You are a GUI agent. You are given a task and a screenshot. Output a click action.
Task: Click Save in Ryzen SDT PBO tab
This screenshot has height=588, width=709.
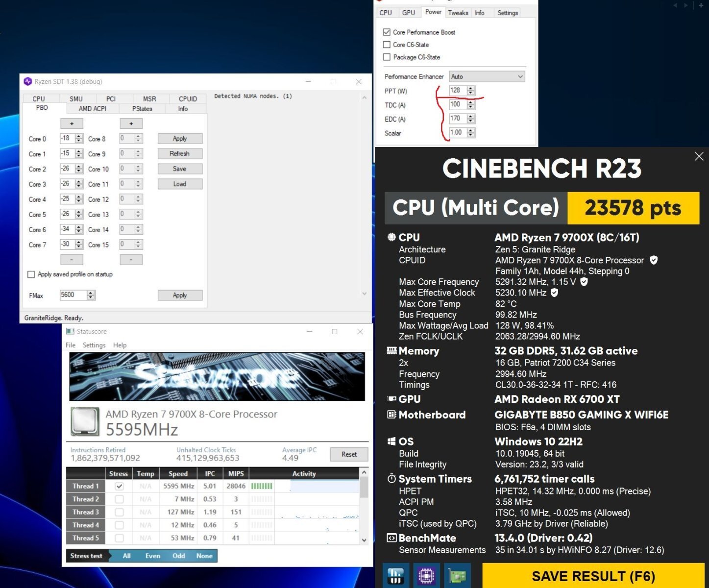(x=180, y=169)
